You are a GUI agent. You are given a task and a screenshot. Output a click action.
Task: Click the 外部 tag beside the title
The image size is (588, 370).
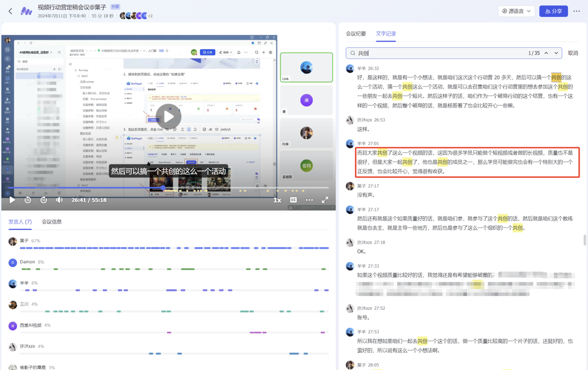pos(115,7)
